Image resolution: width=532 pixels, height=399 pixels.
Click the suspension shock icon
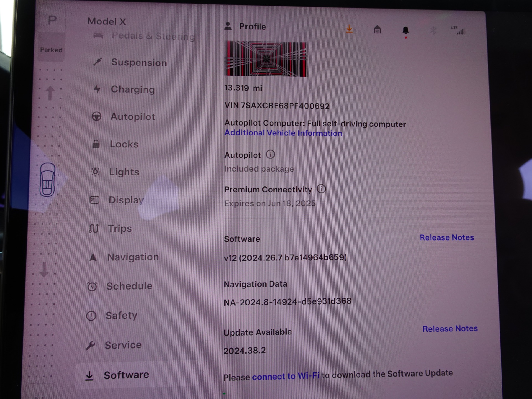(x=98, y=62)
